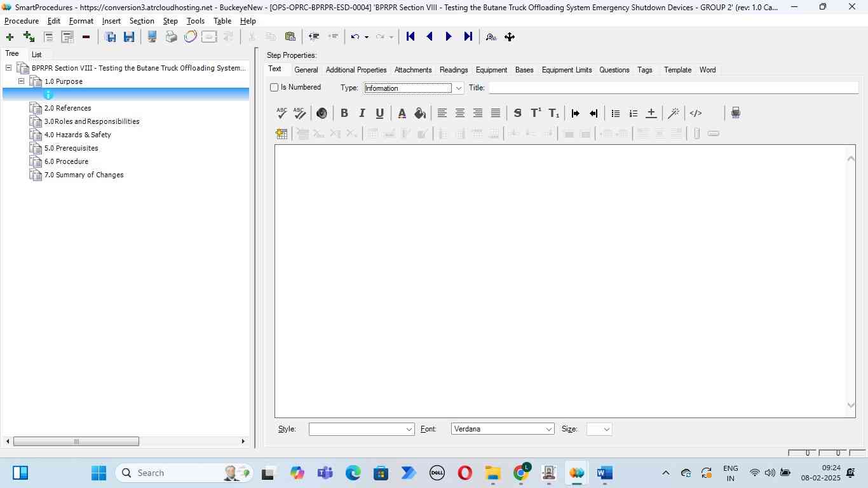Image resolution: width=868 pixels, height=488 pixels.
Task: Click the print icon in editor toolbar
Action: 736,113
